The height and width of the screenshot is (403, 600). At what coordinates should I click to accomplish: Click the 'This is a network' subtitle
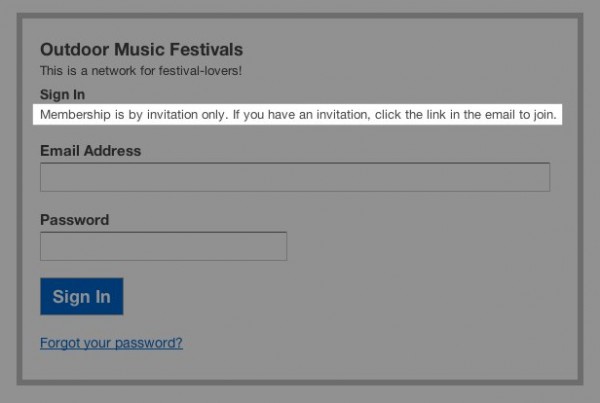point(141,71)
